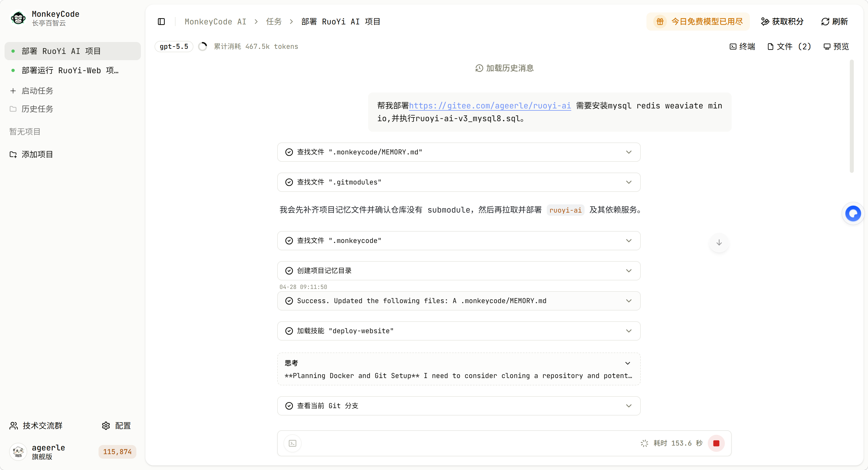Click the ageerle user avatar
Screen dimensions: 868x470
[x=18, y=452]
